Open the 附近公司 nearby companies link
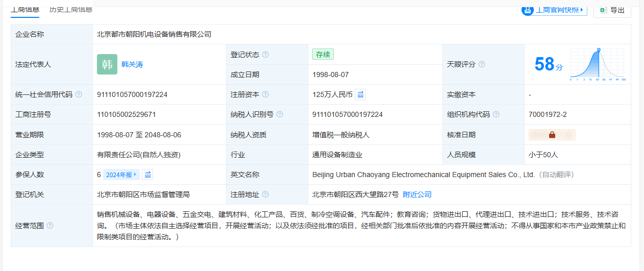 (x=417, y=194)
